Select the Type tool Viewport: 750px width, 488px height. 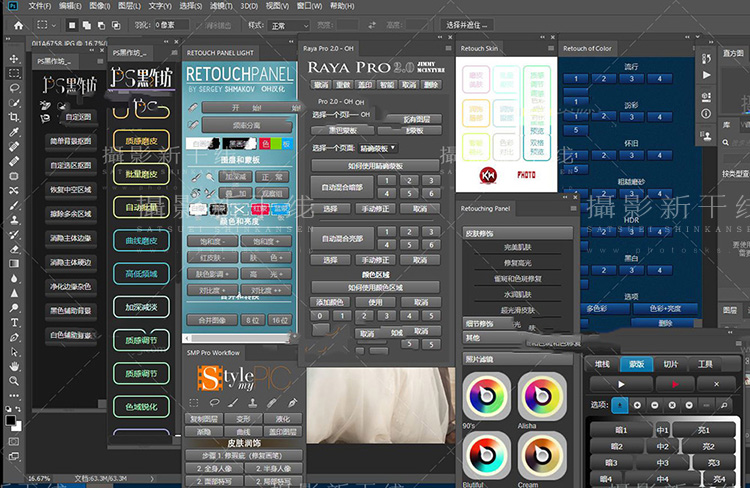click(x=14, y=322)
